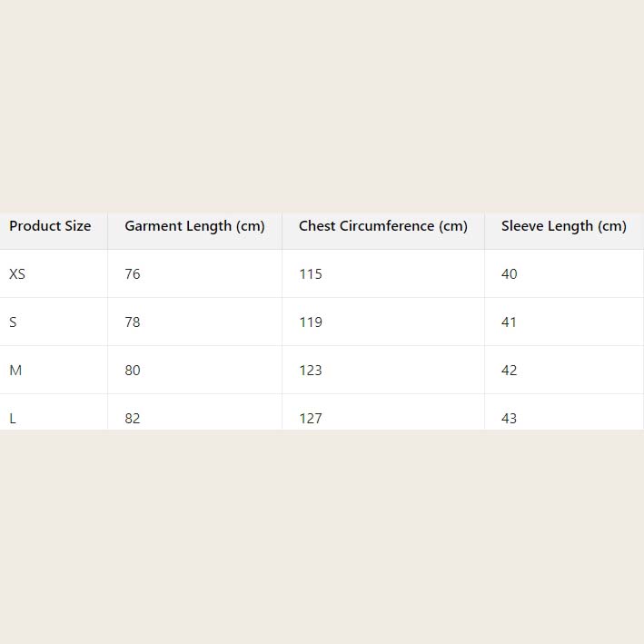Click the Chest Circumference (cm) header
Screen dimensions: 644x644
382,226
